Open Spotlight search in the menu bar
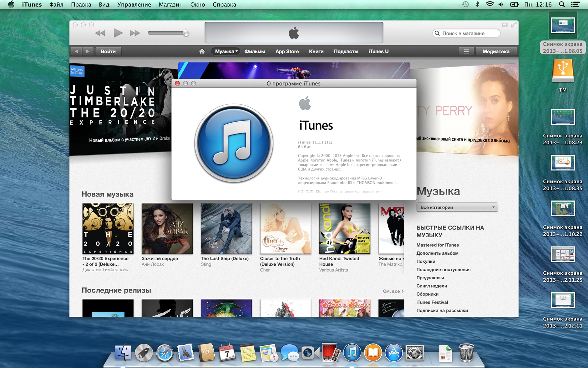 point(562,4)
